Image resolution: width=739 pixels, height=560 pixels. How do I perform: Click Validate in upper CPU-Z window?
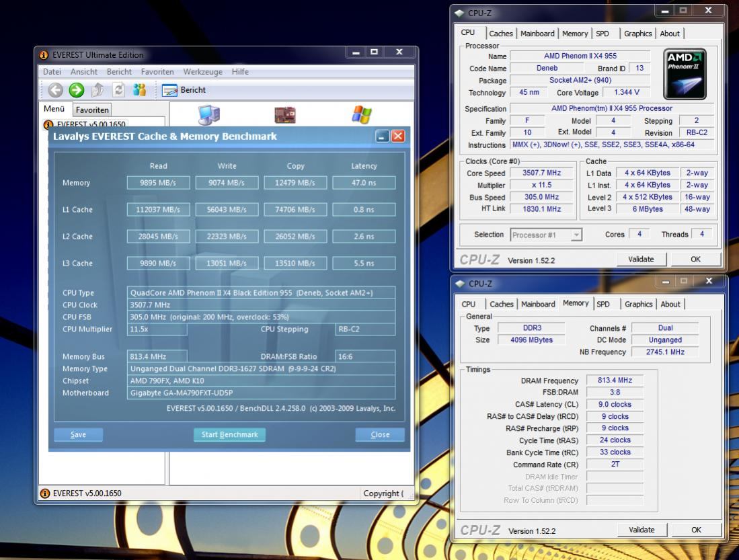point(641,259)
